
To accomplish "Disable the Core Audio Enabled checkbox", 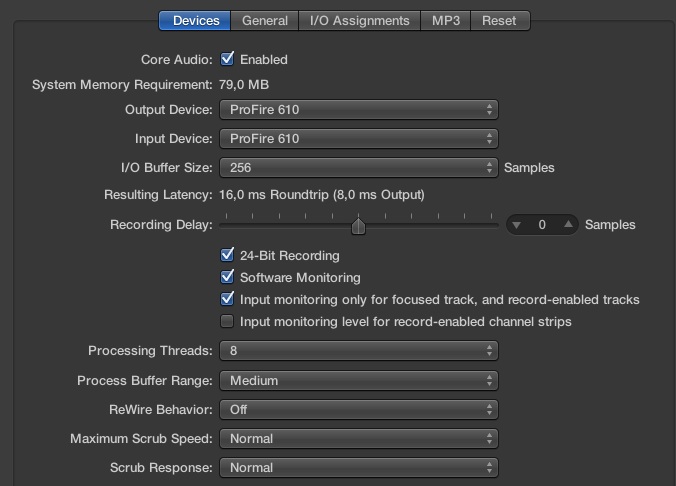I will coord(227,59).
